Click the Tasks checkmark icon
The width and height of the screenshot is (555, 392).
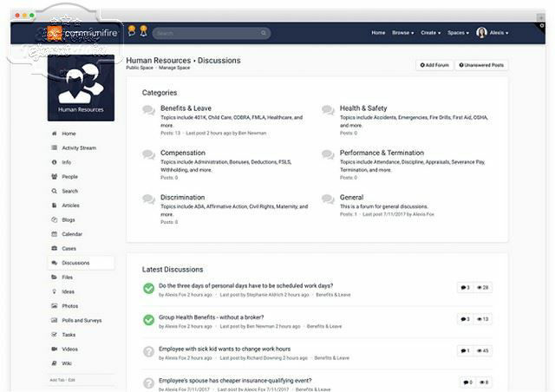coord(54,334)
